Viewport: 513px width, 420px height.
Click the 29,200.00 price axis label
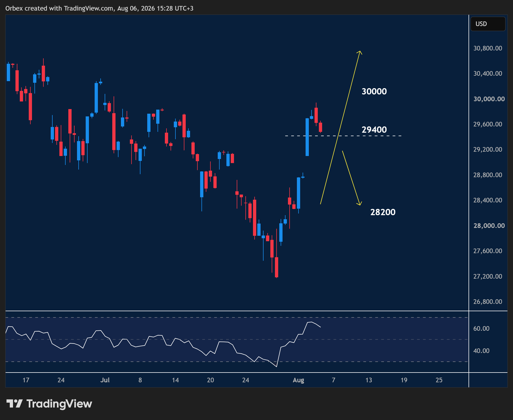click(x=488, y=149)
